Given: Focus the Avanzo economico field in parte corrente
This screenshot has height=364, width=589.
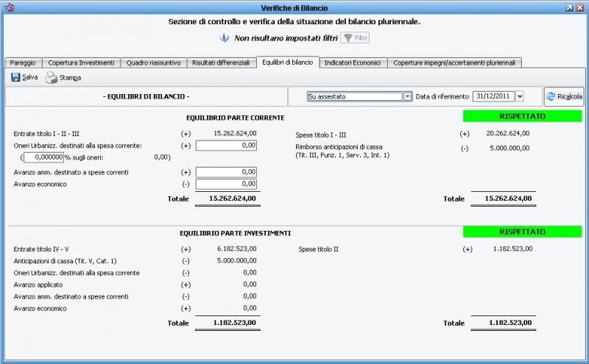Looking at the screenshot, I should 226,184.
